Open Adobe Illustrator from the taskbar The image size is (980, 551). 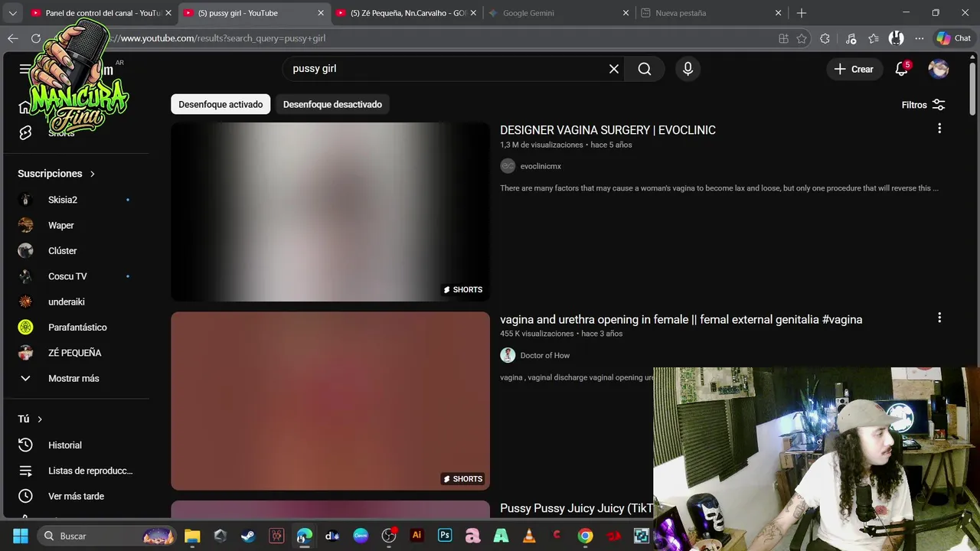pos(416,536)
